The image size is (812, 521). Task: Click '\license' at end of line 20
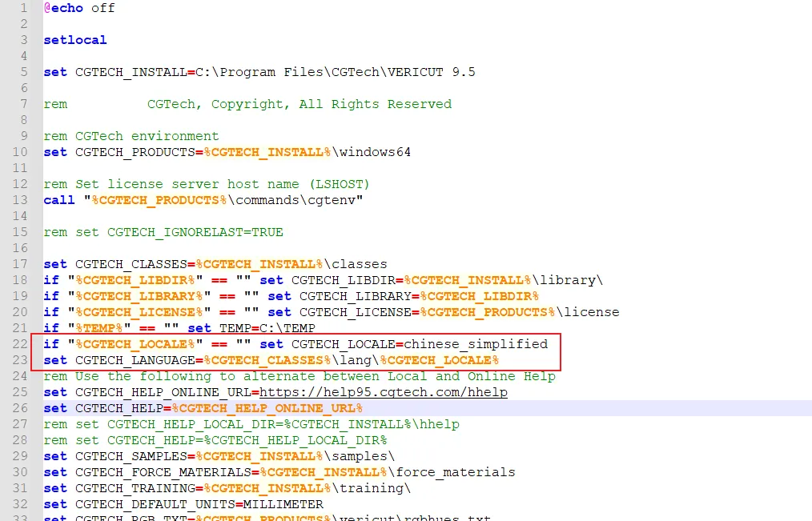[587, 312]
